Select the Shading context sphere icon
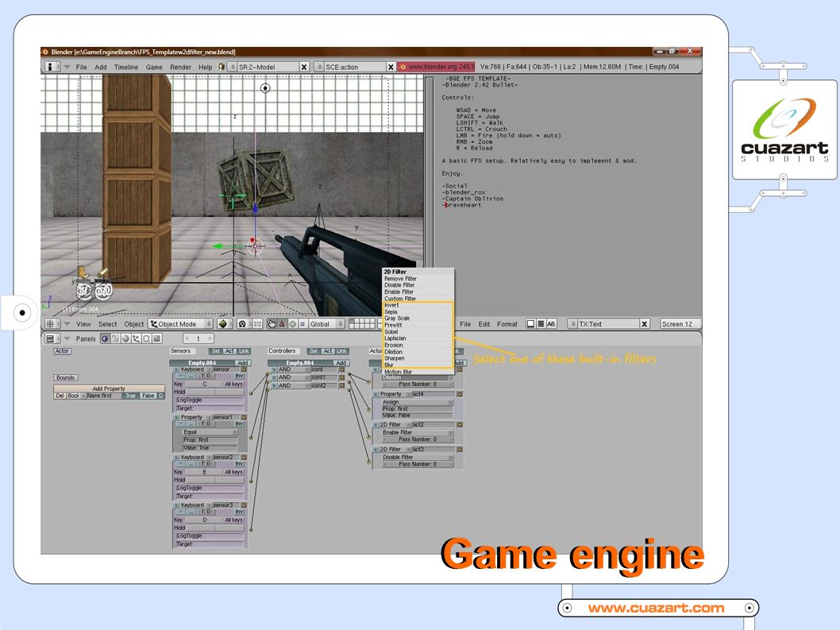Screen dimensions: 840x630 tap(125, 338)
